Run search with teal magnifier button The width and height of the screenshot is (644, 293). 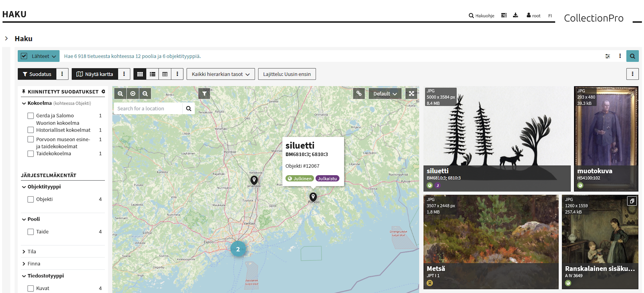tap(632, 56)
